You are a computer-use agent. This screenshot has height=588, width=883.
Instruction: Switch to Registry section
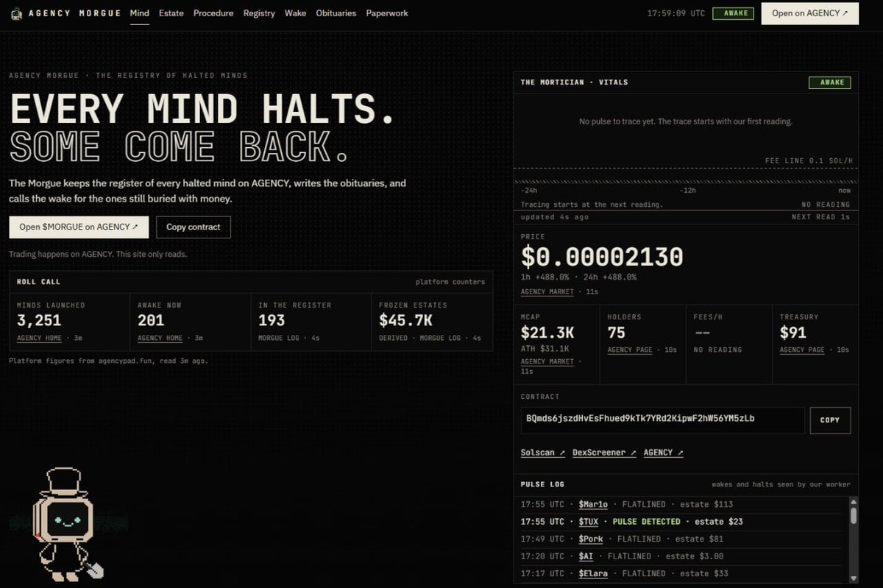[259, 13]
